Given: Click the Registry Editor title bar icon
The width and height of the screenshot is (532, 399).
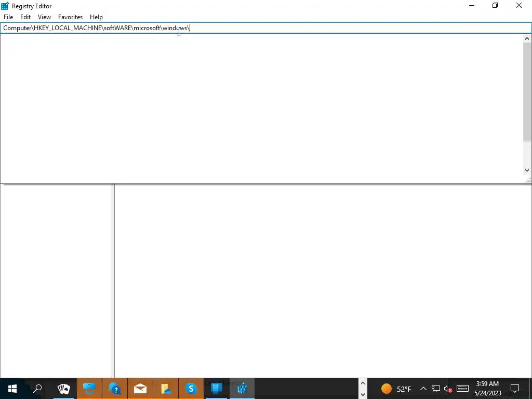Looking at the screenshot, I should [x=5, y=6].
